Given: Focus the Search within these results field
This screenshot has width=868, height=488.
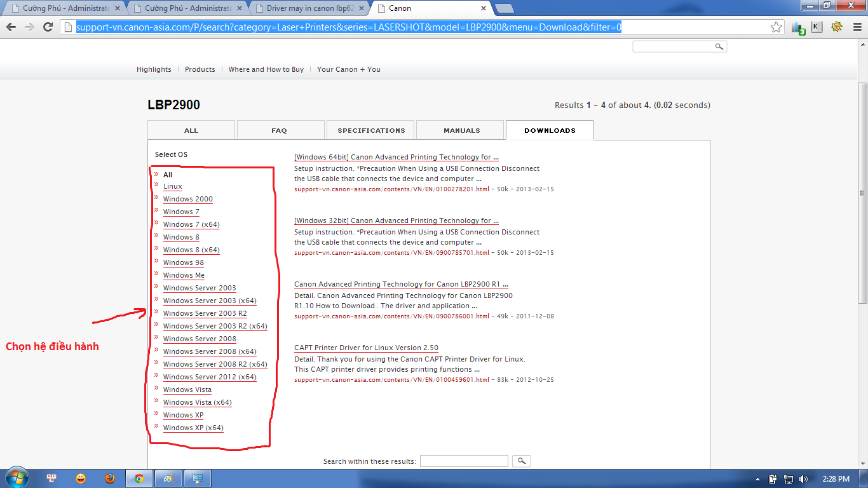Looking at the screenshot, I should pos(464,461).
